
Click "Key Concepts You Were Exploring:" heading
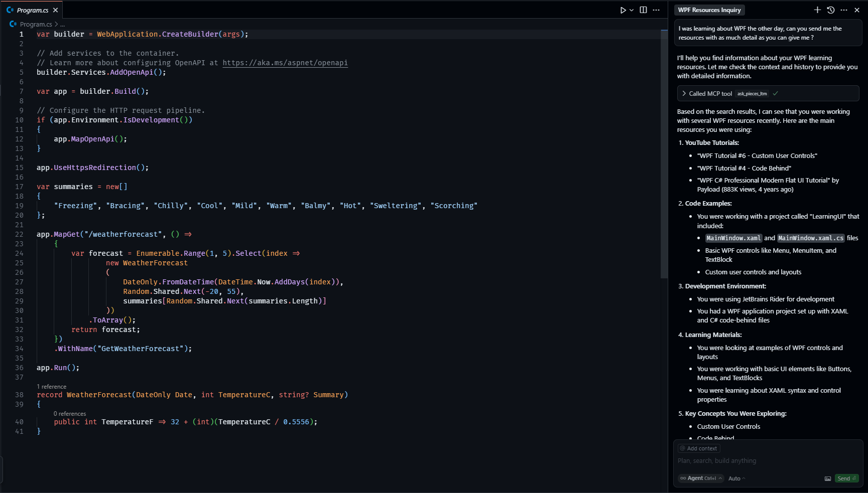pyautogui.click(x=735, y=414)
